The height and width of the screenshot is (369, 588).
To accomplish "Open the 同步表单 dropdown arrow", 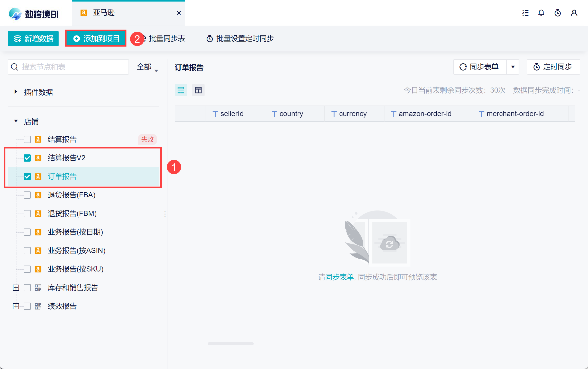I will [513, 67].
